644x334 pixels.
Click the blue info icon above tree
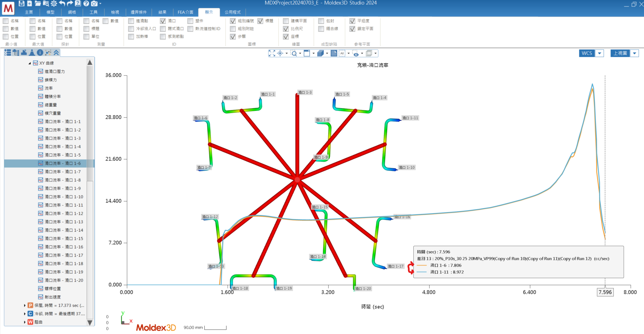pos(40,53)
